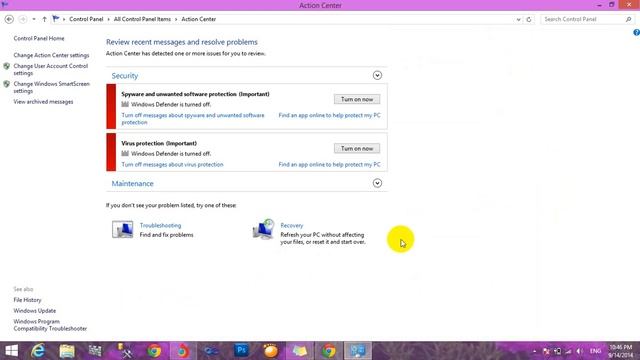Click the Maintenance section heading
The image size is (640, 360).
coord(133,184)
